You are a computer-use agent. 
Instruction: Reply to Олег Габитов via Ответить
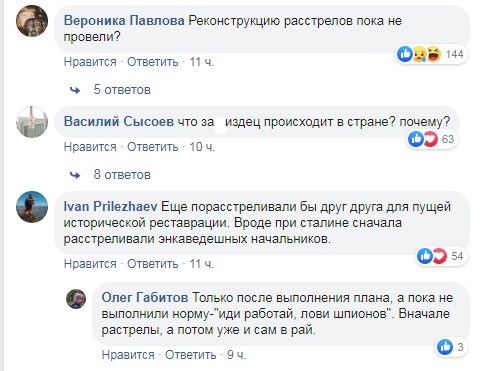pos(190,355)
